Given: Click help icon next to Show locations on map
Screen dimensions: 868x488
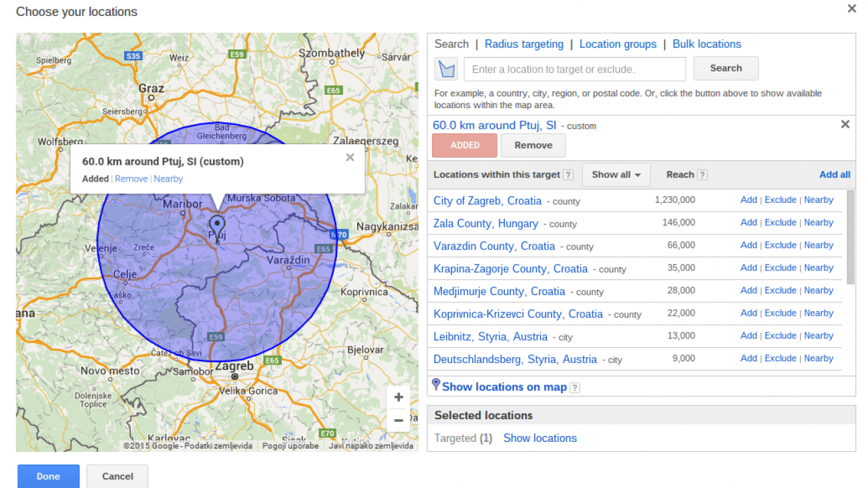Looking at the screenshot, I should click(x=575, y=388).
